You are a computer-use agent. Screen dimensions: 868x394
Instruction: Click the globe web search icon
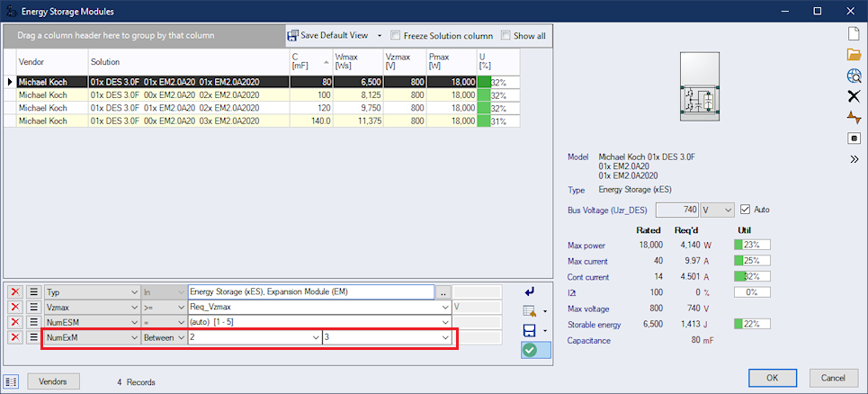click(x=855, y=76)
